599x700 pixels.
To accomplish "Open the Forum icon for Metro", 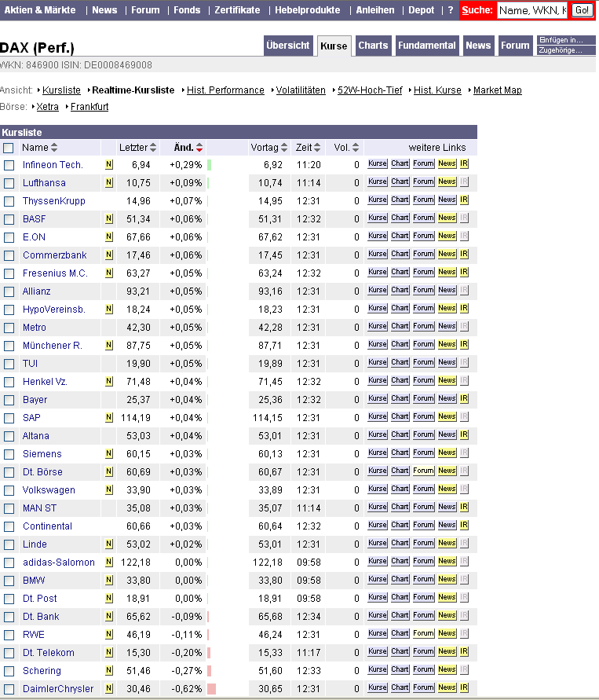I will 423,326.
